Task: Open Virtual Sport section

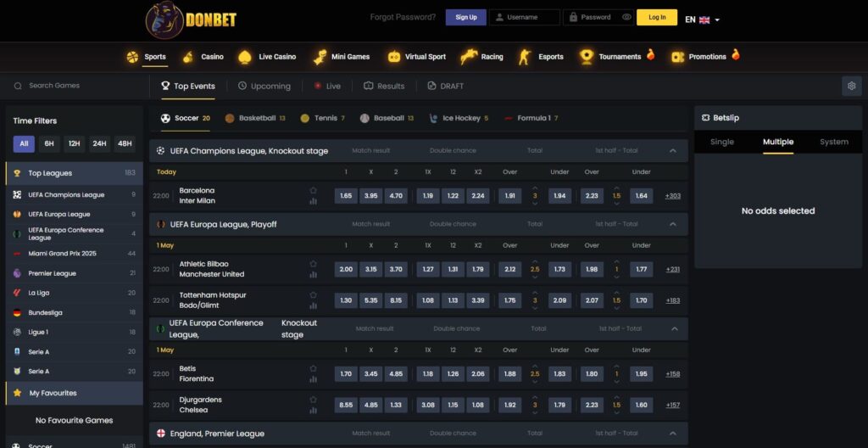Action: [417, 57]
